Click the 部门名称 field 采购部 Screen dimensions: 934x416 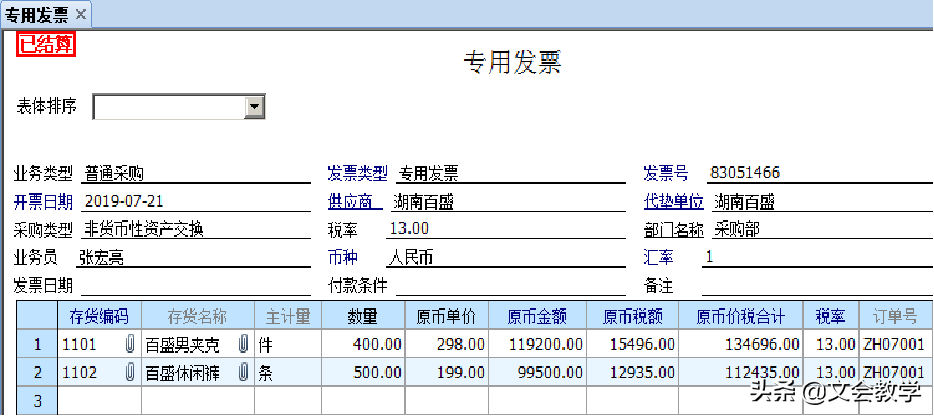pyautogui.click(x=821, y=229)
